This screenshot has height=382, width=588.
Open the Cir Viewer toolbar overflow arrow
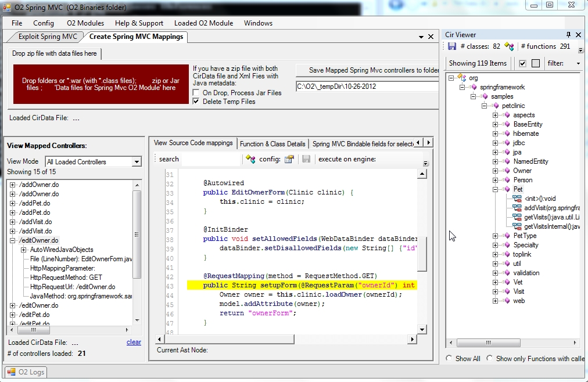pos(580,50)
